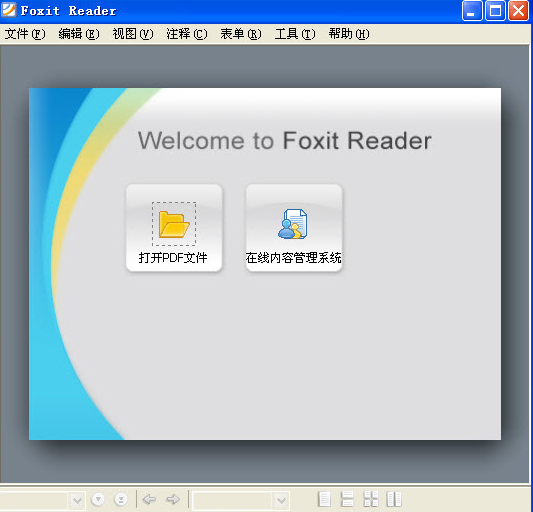
Task: Go to next page round arrow icon
Action: (98, 499)
